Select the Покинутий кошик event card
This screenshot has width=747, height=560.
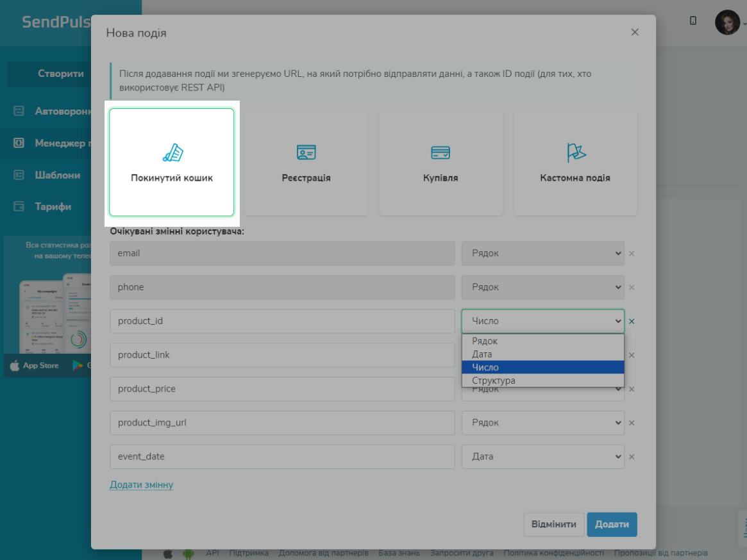pos(171,162)
